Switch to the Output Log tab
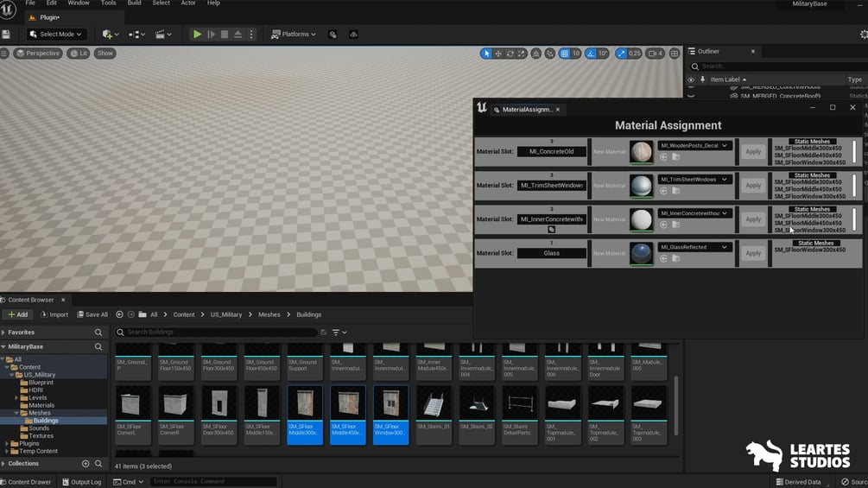The image size is (868, 488). [81, 482]
